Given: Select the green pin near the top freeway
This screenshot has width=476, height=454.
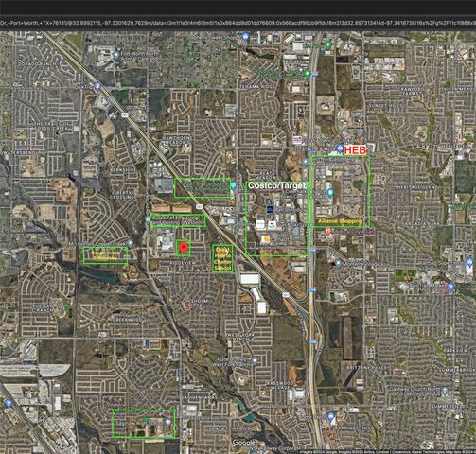Looking at the screenshot, I should (328, 44).
